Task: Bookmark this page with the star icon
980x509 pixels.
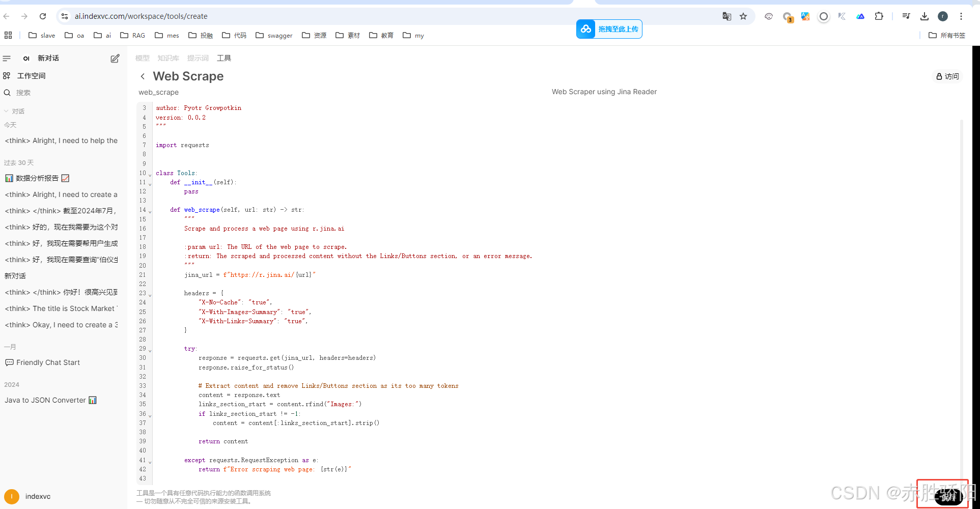Action: [743, 16]
